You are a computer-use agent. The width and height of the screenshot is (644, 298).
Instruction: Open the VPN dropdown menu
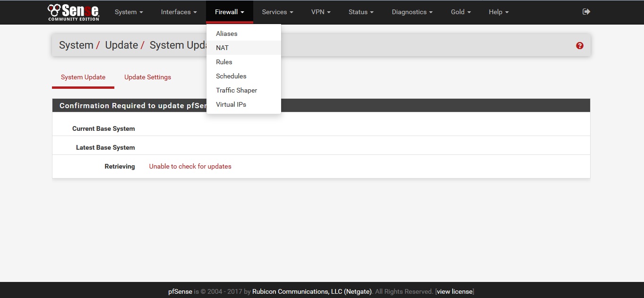321,12
